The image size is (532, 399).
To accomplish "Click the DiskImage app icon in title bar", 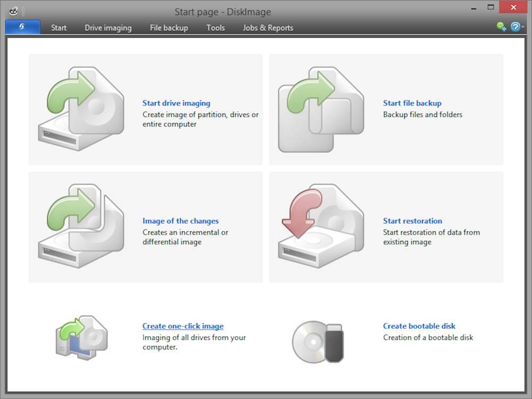I will coord(13,11).
